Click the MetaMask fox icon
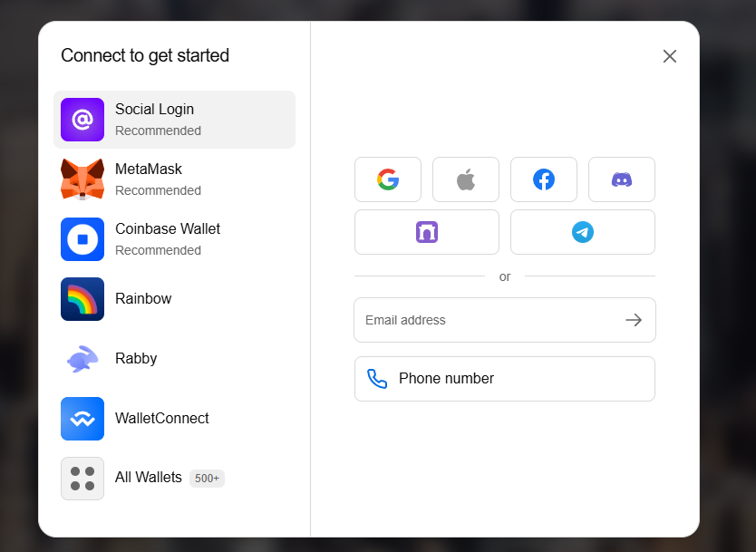 pyautogui.click(x=82, y=179)
